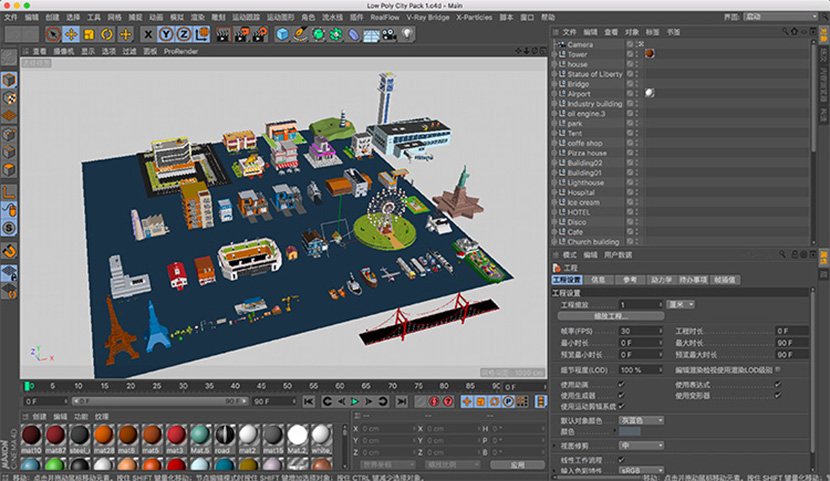Open the 视图修剪 dropdown set to 中
830x481 pixels.
(x=642, y=446)
